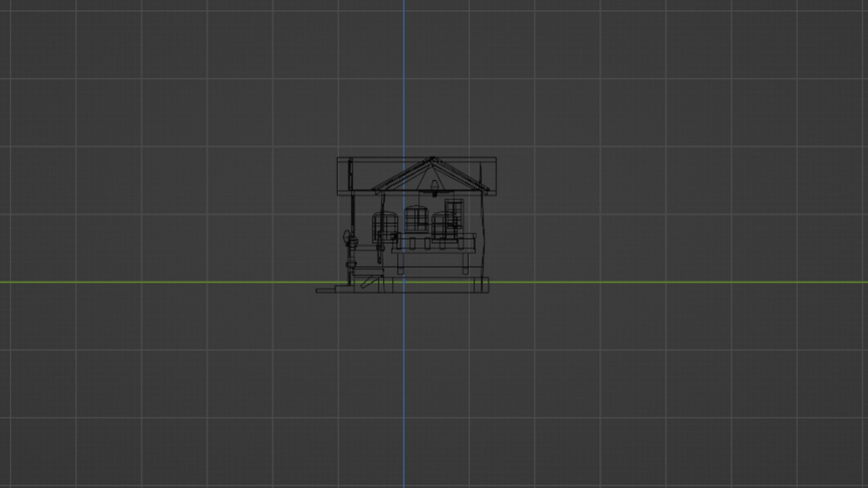The width and height of the screenshot is (868, 488).
Task: Select the tall crate beside the right barrel
Action: (454, 214)
